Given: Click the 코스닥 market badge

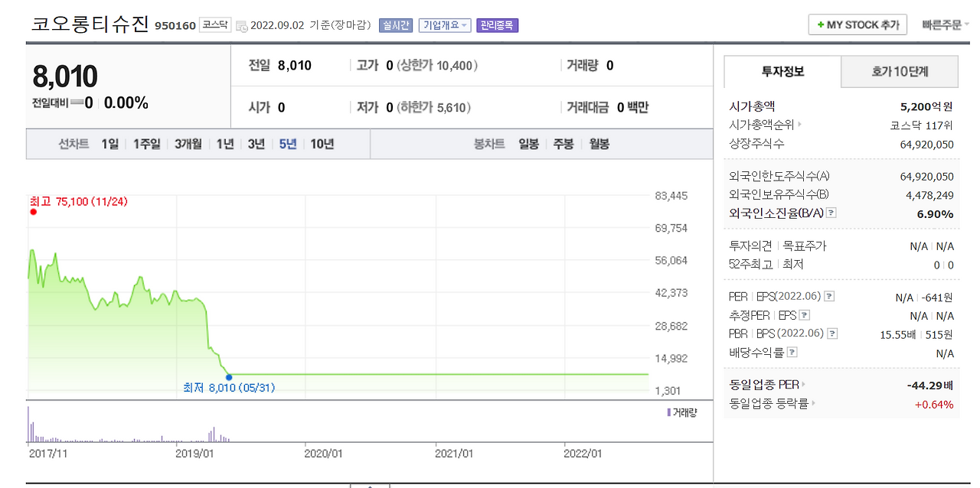Looking at the screenshot, I should 214,25.
